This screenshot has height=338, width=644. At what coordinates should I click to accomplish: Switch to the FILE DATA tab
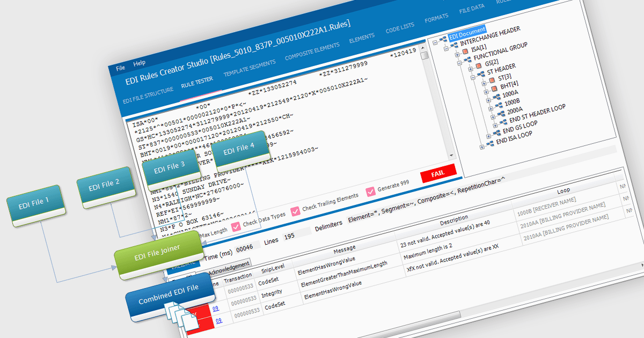472,9
